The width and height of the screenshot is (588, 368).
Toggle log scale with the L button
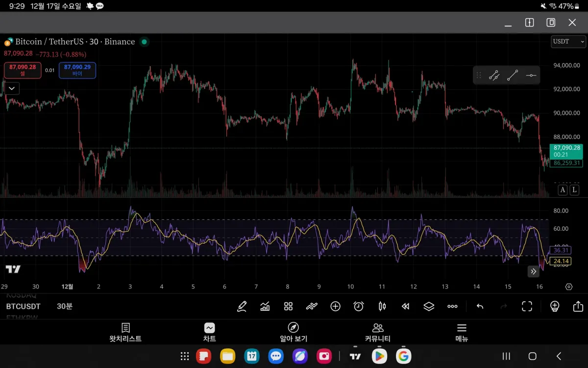pyautogui.click(x=574, y=190)
